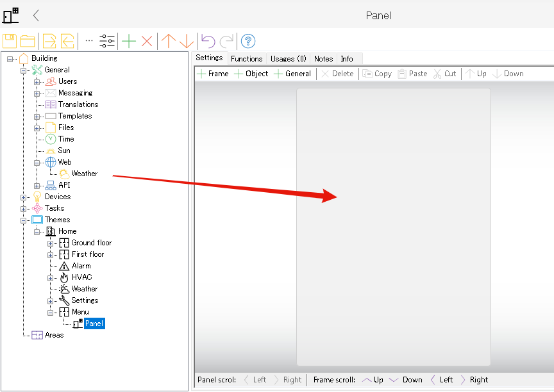Image resolution: width=554 pixels, height=392 pixels.
Task: Collapse the General node
Action: pyautogui.click(x=23, y=70)
